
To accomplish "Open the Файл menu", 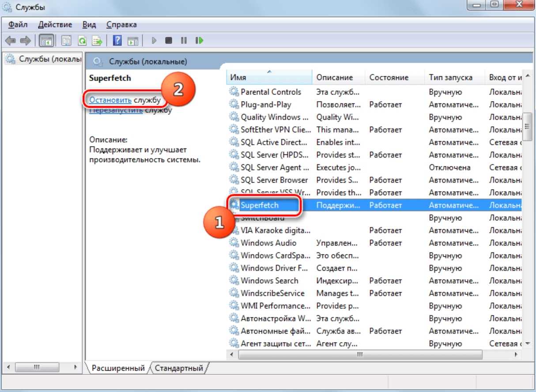I will click(18, 25).
